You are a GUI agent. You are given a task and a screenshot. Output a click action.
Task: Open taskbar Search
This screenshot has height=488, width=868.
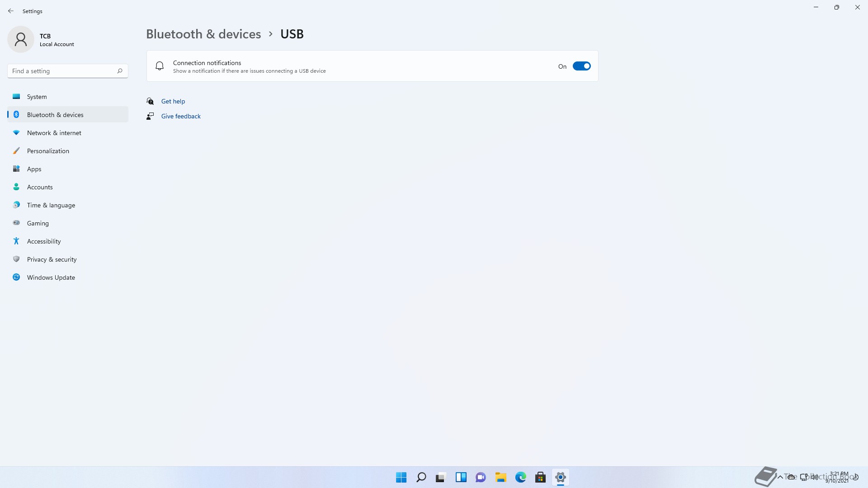coord(421,477)
